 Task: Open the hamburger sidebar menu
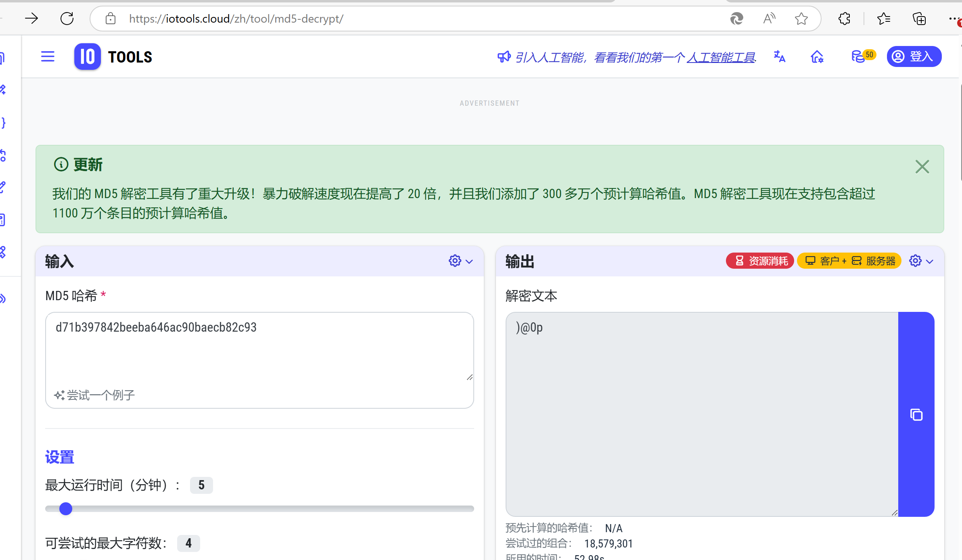click(48, 56)
